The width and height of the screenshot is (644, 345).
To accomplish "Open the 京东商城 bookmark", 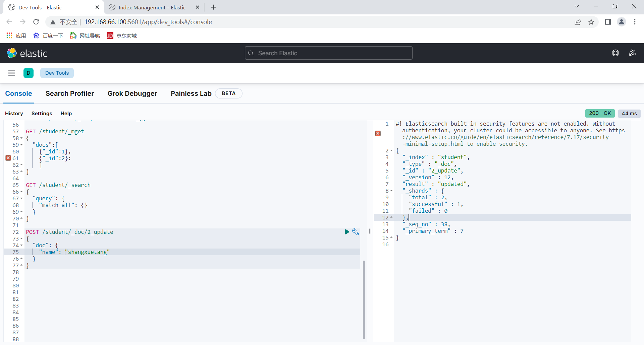I will coord(122,36).
